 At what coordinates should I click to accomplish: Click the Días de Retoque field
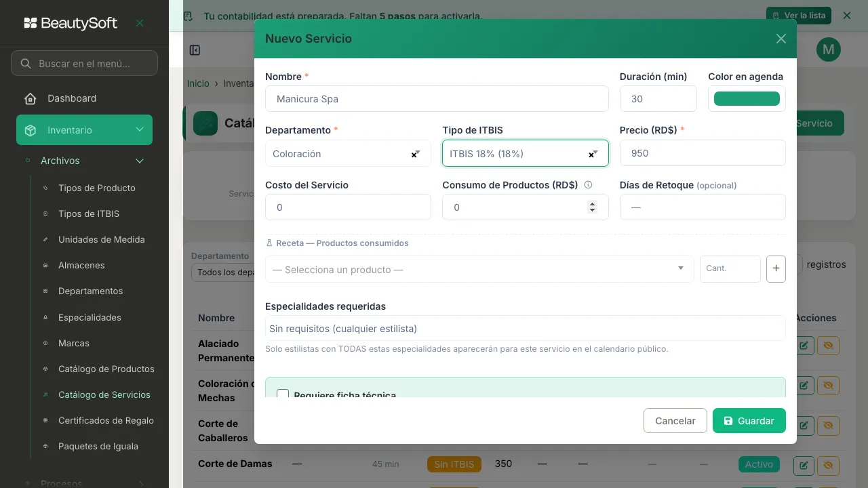tap(703, 207)
